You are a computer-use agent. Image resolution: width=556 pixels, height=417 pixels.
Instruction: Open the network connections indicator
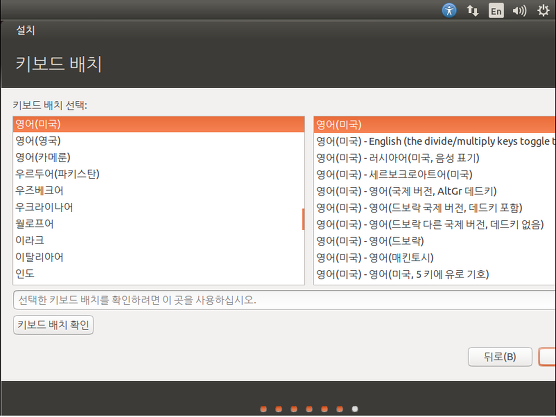[473, 11]
